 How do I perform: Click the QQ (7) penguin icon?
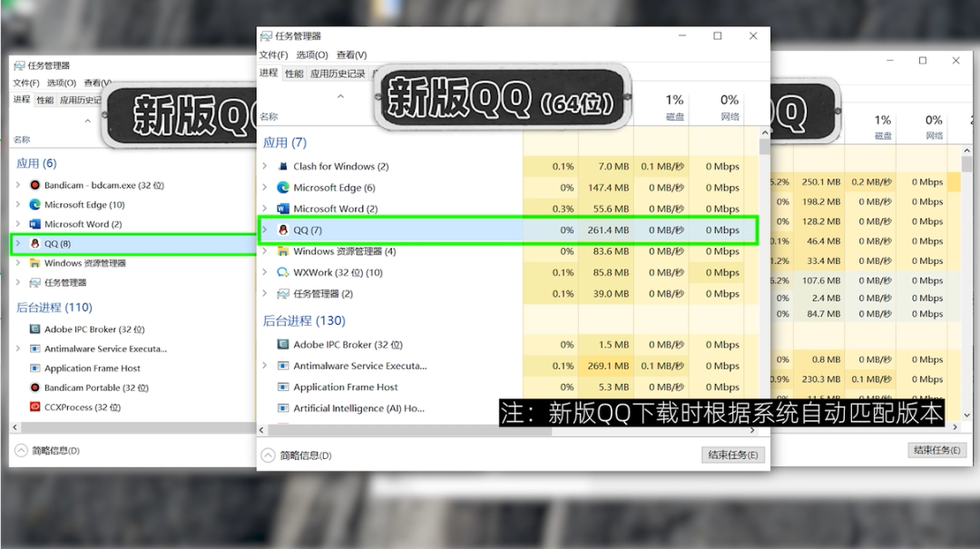tap(283, 230)
